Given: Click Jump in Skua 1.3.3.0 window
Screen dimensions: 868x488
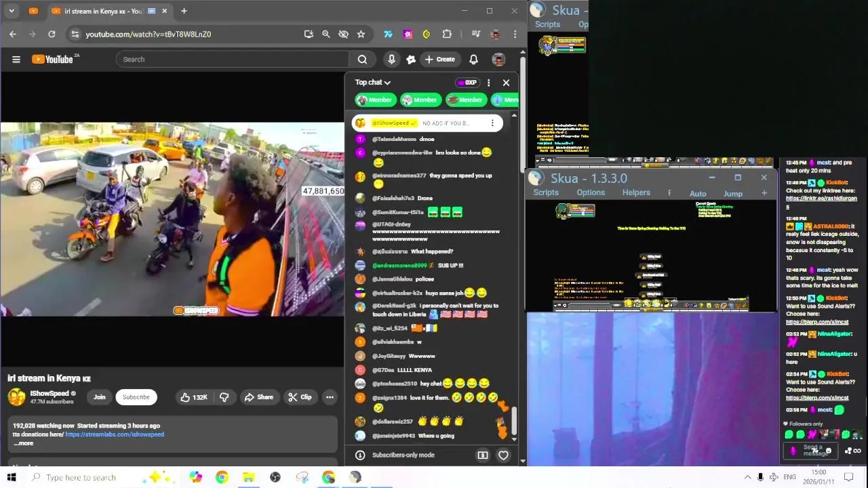Looking at the screenshot, I should [x=732, y=194].
